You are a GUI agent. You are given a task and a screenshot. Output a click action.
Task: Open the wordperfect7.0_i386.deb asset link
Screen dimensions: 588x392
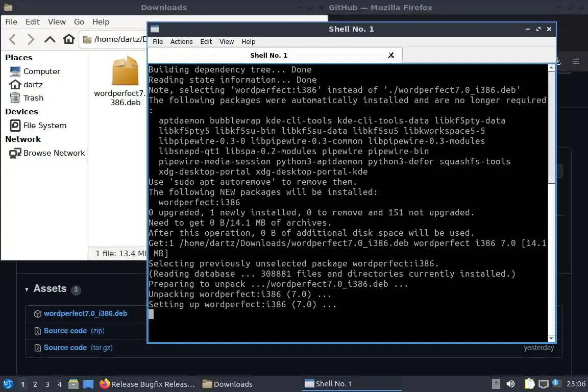tap(86, 313)
